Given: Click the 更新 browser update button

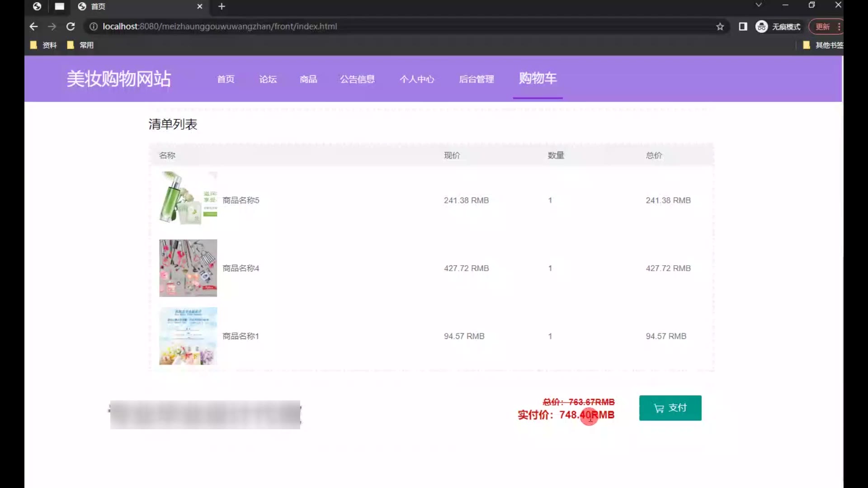Looking at the screenshot, I should tap(822, 27).
